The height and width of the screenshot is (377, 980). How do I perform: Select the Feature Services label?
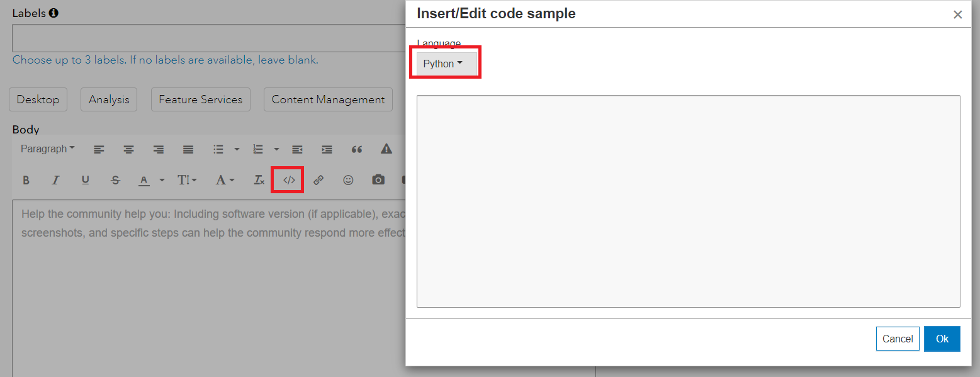[x=200, y=99]
